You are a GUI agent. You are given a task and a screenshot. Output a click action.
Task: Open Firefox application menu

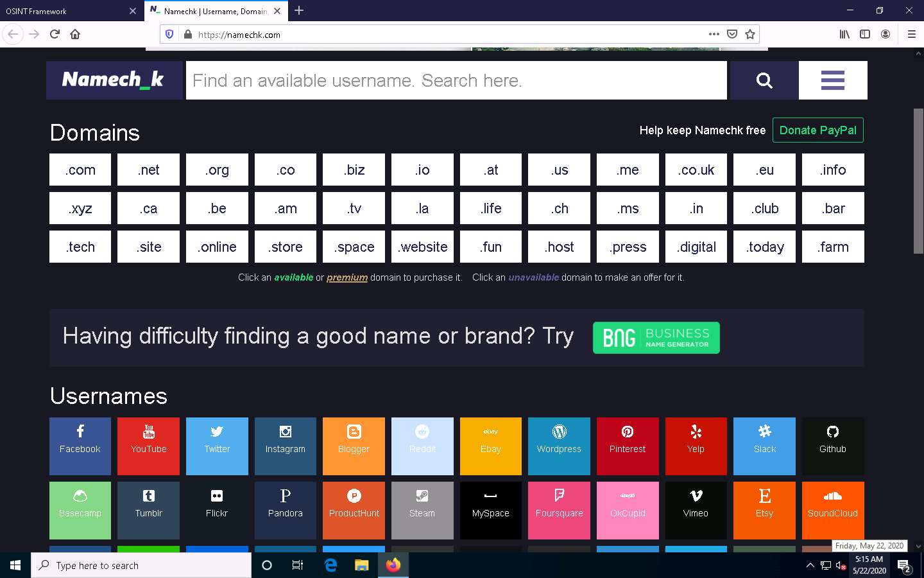pos(911,34)
